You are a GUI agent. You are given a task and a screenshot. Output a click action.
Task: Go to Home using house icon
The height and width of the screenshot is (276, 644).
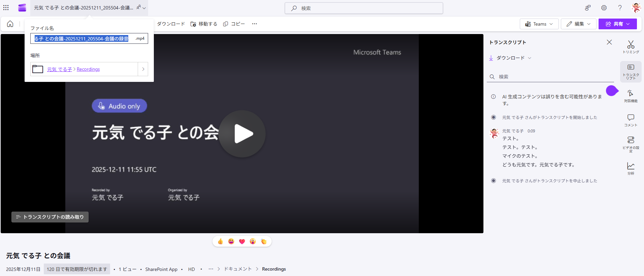[x=10, y=24]
